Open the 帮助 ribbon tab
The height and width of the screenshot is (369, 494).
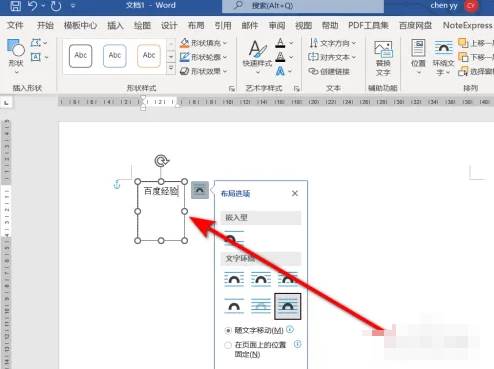coord(330,25)
